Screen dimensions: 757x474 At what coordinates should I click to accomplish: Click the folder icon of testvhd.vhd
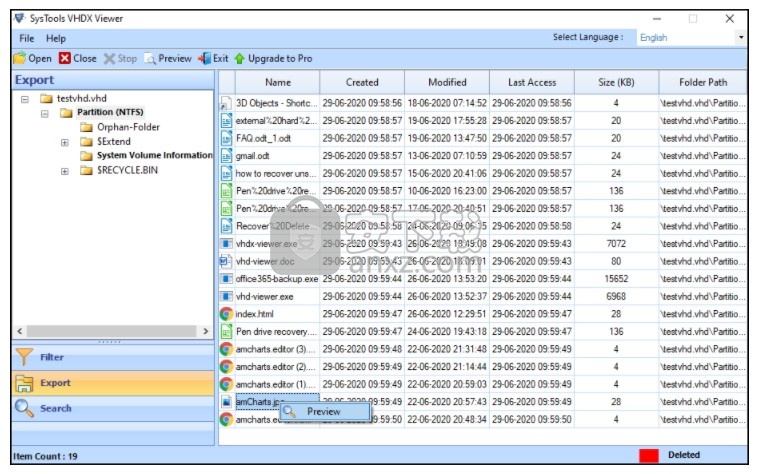tap(47, 98)
